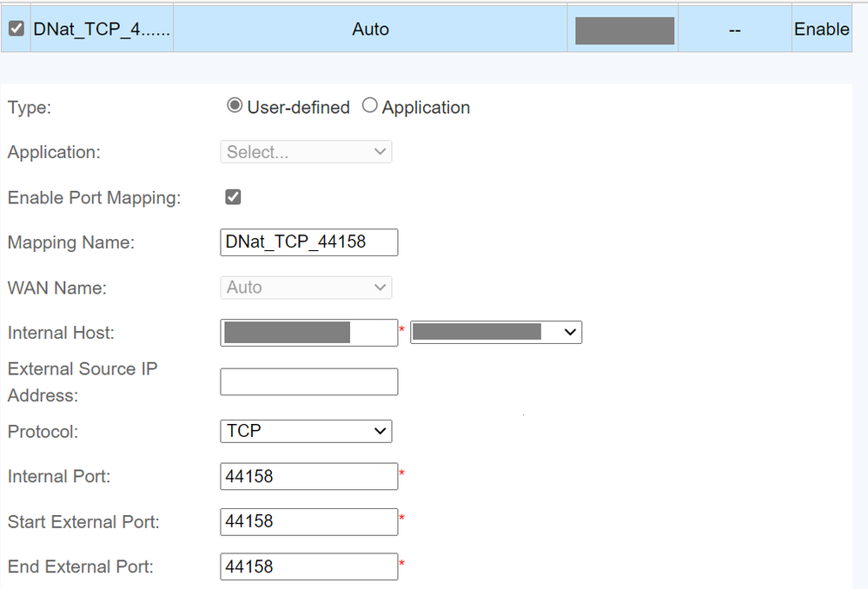This screenshot has width=868, height=589.
Task: Tick the DNat_TCP_4 row checkbox
Action: (16, 30)
